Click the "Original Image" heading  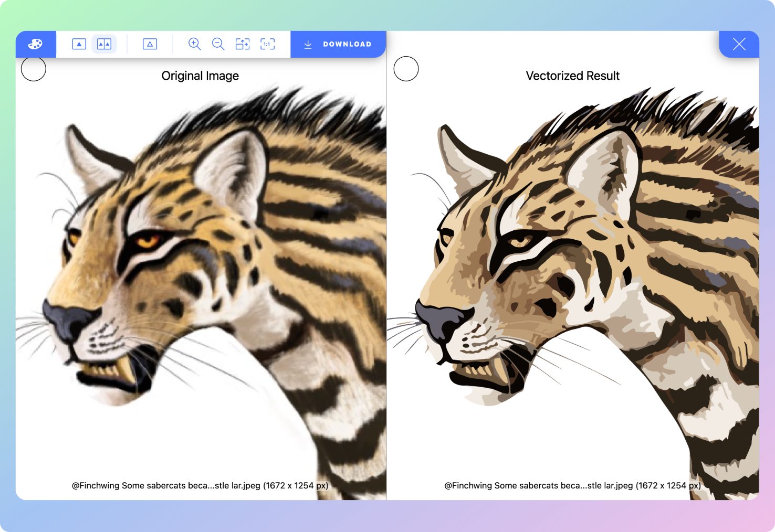pos(200,76)
